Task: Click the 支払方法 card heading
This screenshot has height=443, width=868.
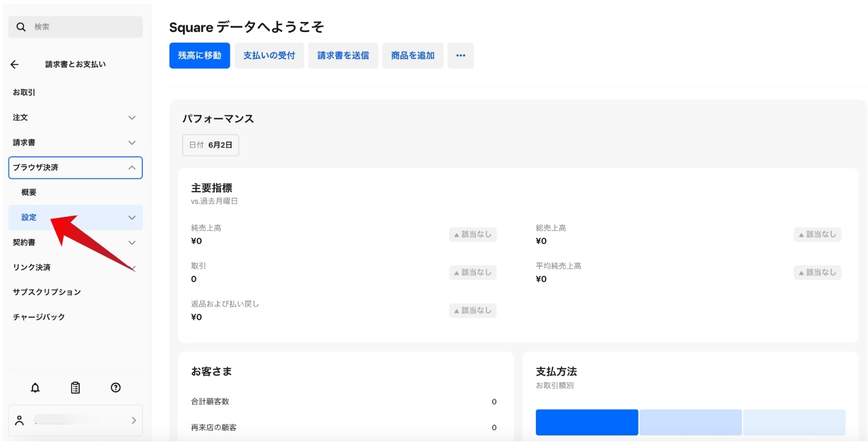Action: 556,371
